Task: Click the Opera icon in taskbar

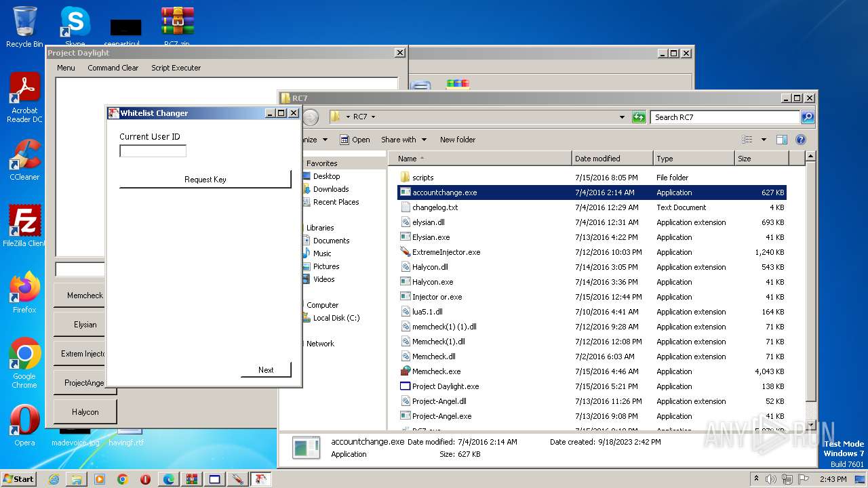Action: 145,479
